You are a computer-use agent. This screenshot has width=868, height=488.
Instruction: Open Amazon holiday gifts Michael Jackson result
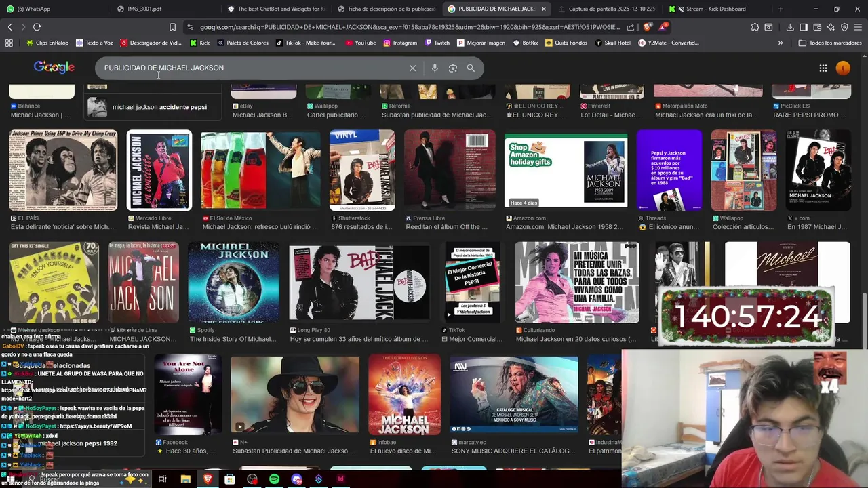point(566,170)
